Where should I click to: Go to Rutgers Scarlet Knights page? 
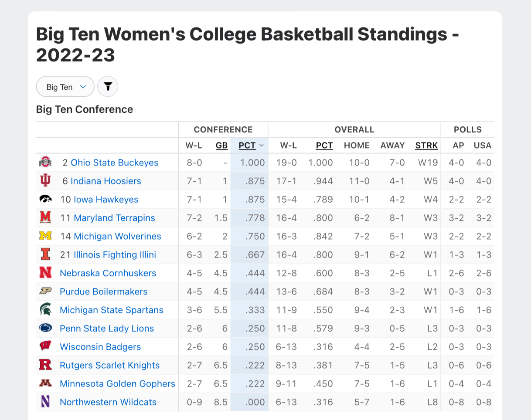point(110,365)
